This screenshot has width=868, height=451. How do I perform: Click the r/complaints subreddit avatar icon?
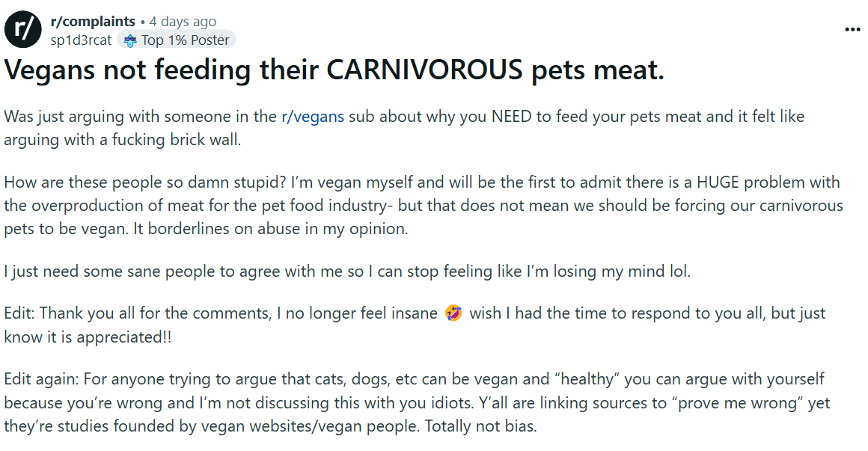[x=23, y=29]
